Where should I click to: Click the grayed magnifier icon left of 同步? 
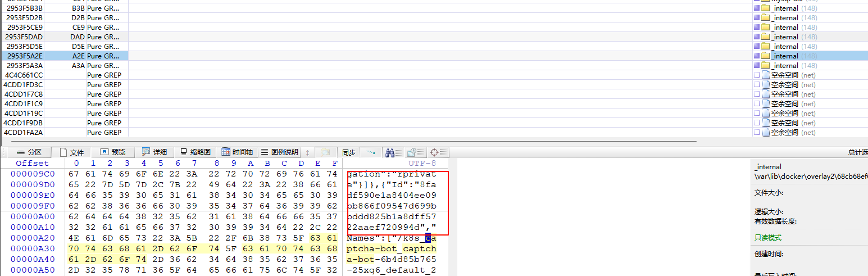pyautogui.click(x=326, y=152)
